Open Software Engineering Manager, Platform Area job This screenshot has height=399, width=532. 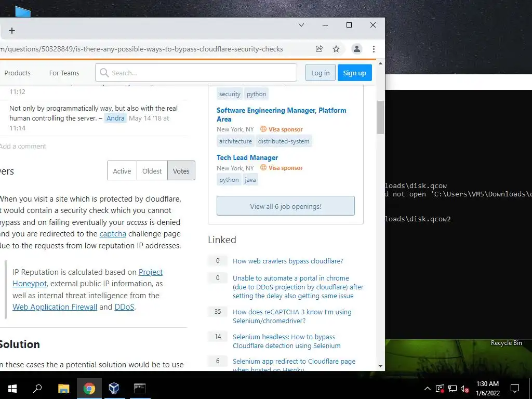pos(281,115)
